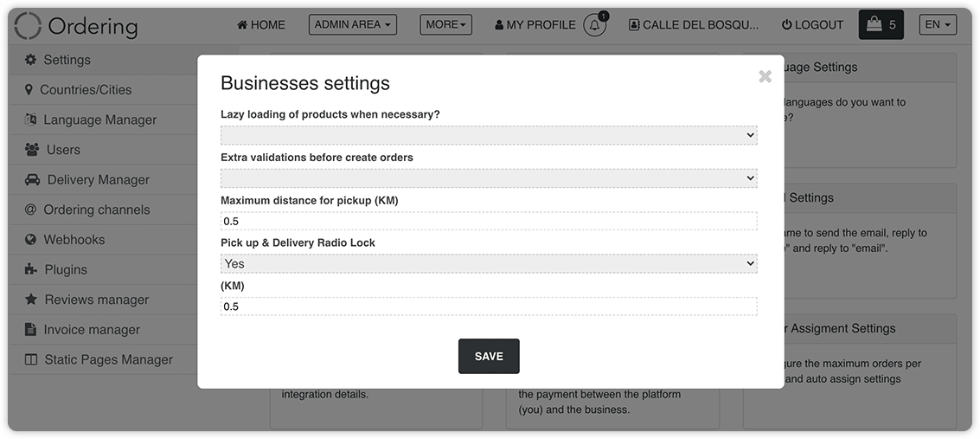The image size is (980, 439).
Task: Expand the Extra validations before create orders dropdown
Action: click(489, 178)
